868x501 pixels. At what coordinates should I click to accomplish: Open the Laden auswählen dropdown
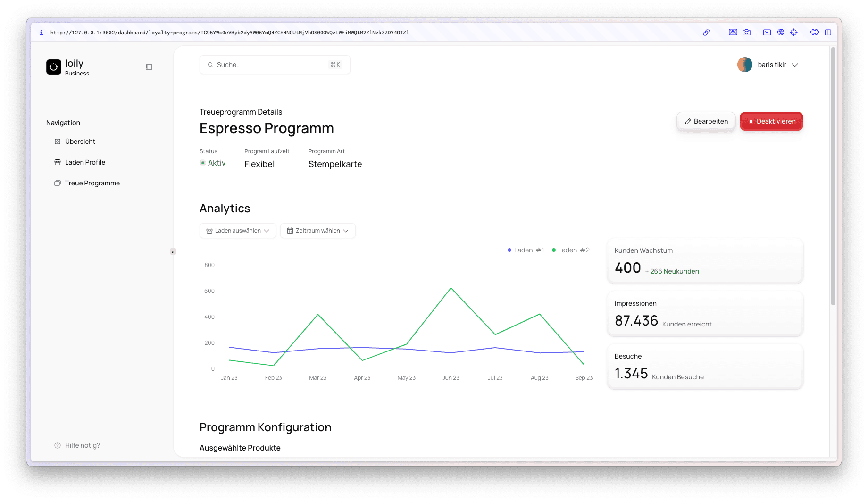238,231
